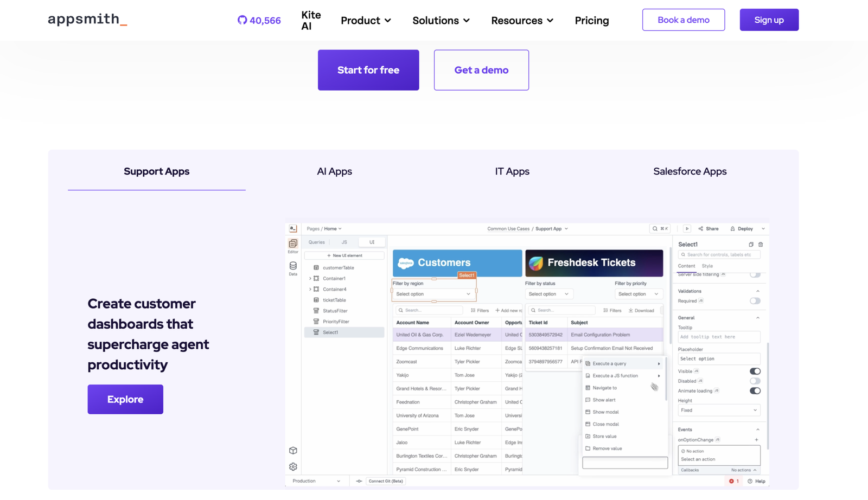Viewport: 868px width, 500px height.
Task: Click the search command icon in editor header
Action: 655,229
